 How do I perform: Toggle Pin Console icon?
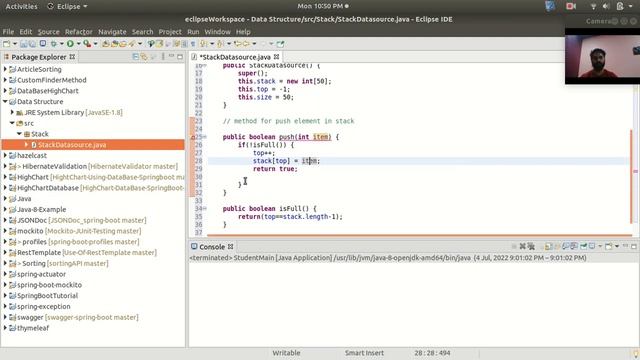(x=584, y=247)
